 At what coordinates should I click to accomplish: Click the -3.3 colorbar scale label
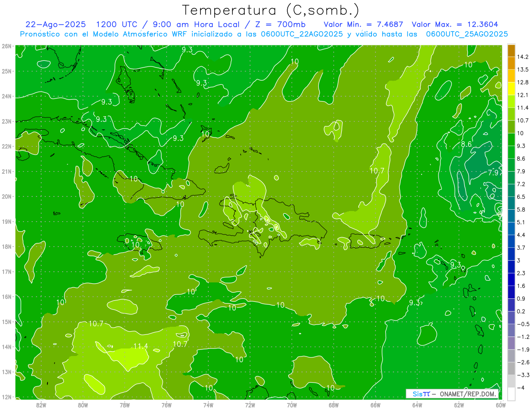pyautogui.click(x=523, y=375)
